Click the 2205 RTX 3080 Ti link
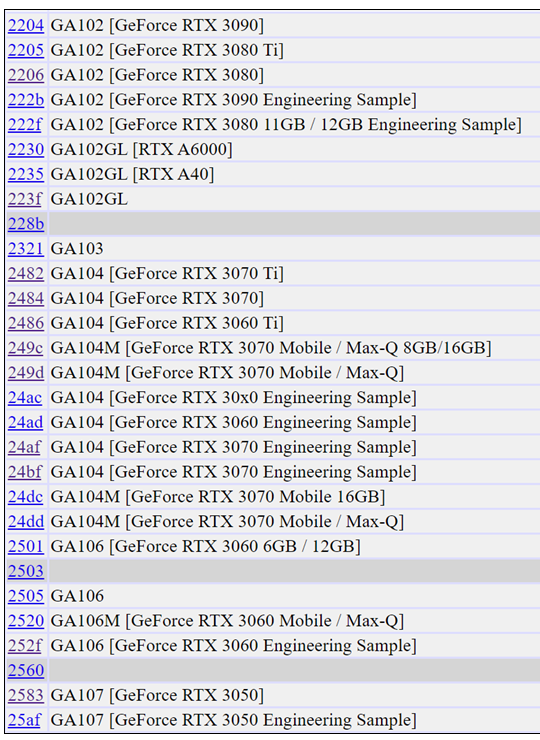The width and height of the screenshot is (540, 740). 26,50
